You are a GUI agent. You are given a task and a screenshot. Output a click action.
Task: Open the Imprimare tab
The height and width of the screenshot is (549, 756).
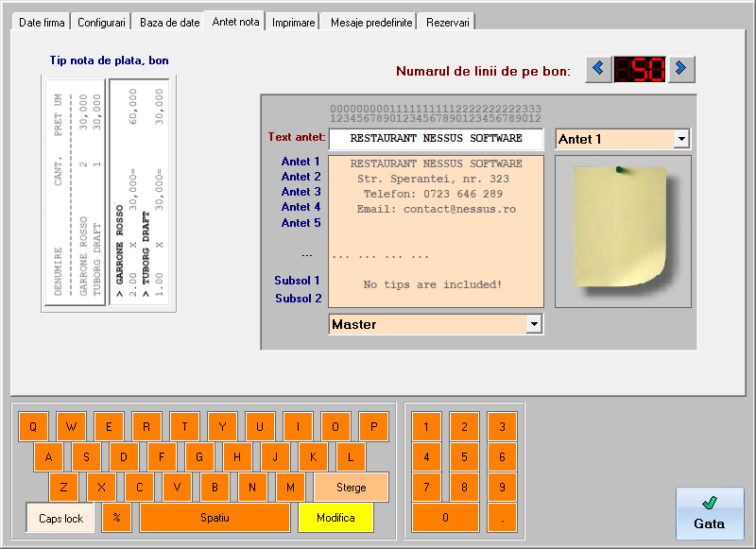293,22
